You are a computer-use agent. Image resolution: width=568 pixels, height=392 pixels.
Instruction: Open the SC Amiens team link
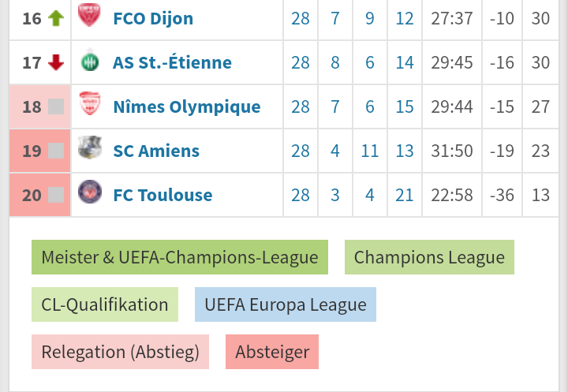click(x=156, y=151)
